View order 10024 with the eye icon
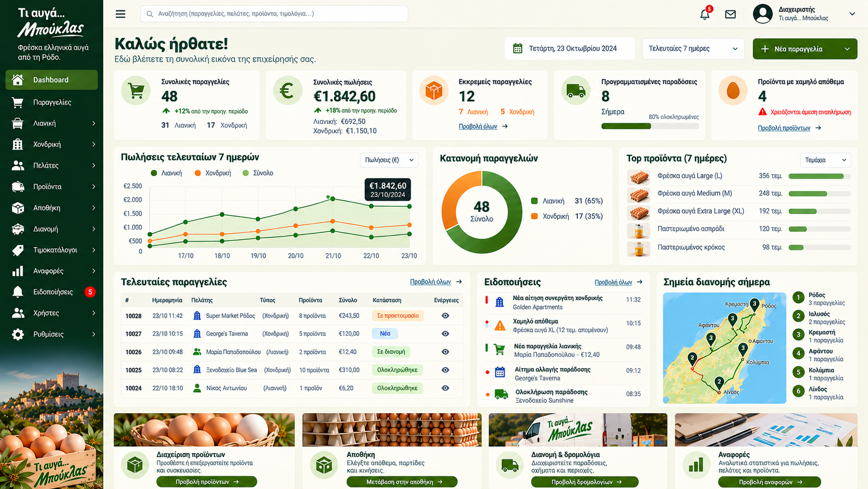The width and height of the screenshot is (868, 489). tap(445, 388)
